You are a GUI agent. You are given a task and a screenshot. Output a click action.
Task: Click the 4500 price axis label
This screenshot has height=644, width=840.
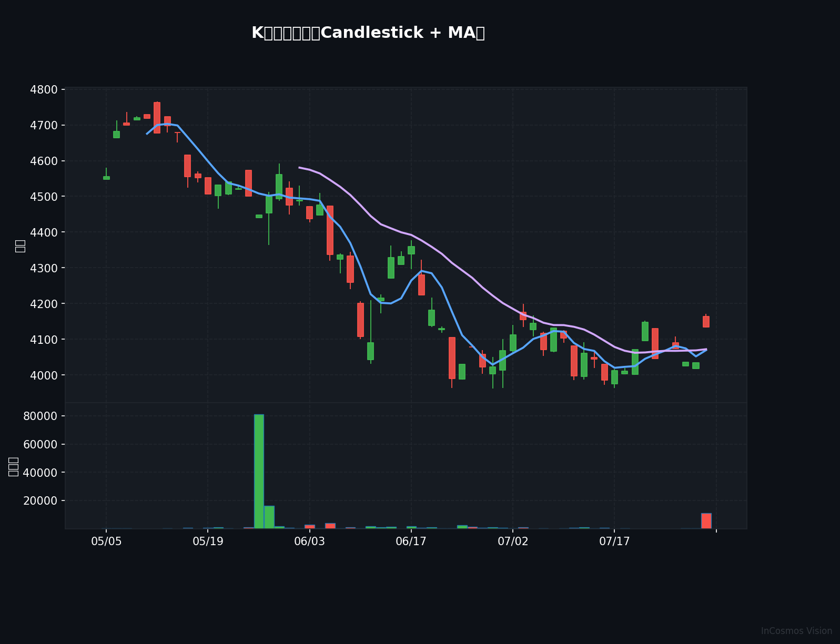44,197
